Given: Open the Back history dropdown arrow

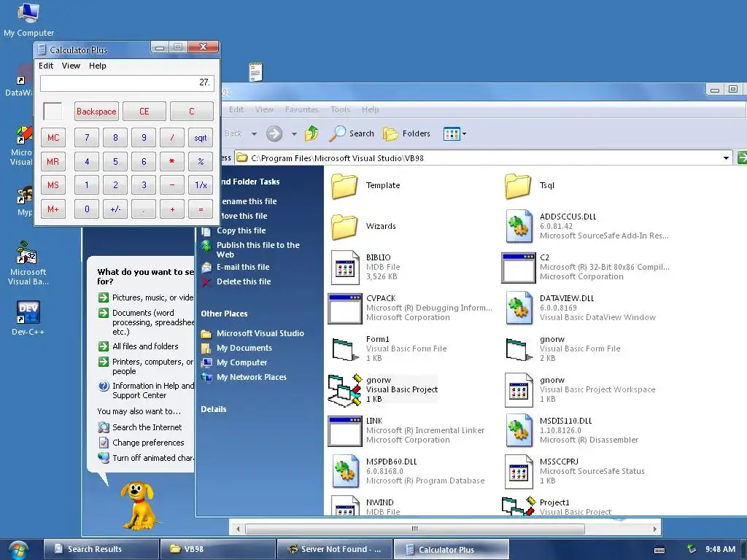Looking at the screenshot, I should (254, 134).
